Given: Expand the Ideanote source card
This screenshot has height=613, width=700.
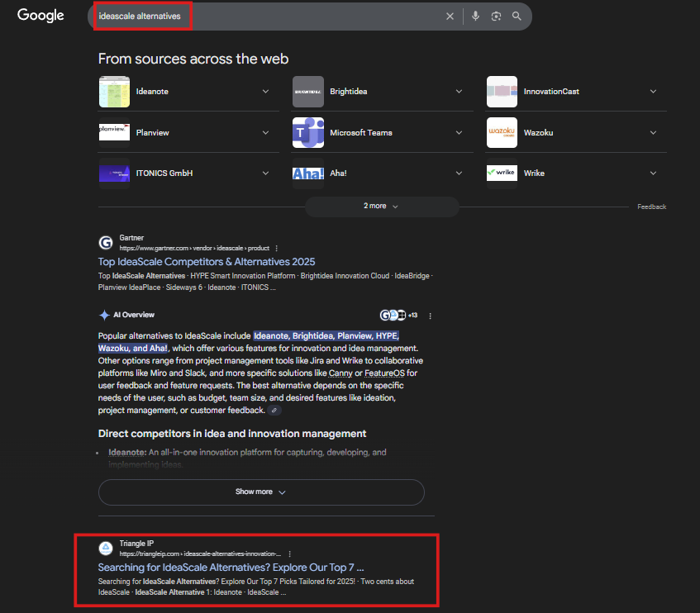Looking at the screenshot, I should 266,91.
